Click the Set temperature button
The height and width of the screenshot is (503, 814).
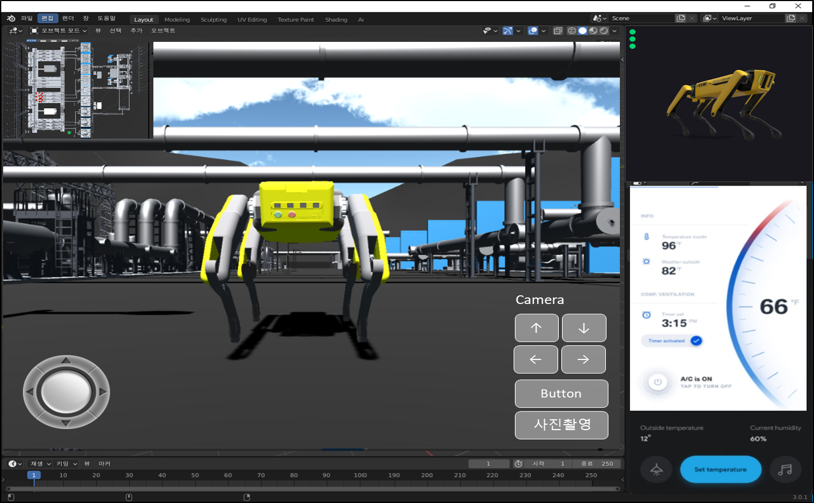pos(720,469)
